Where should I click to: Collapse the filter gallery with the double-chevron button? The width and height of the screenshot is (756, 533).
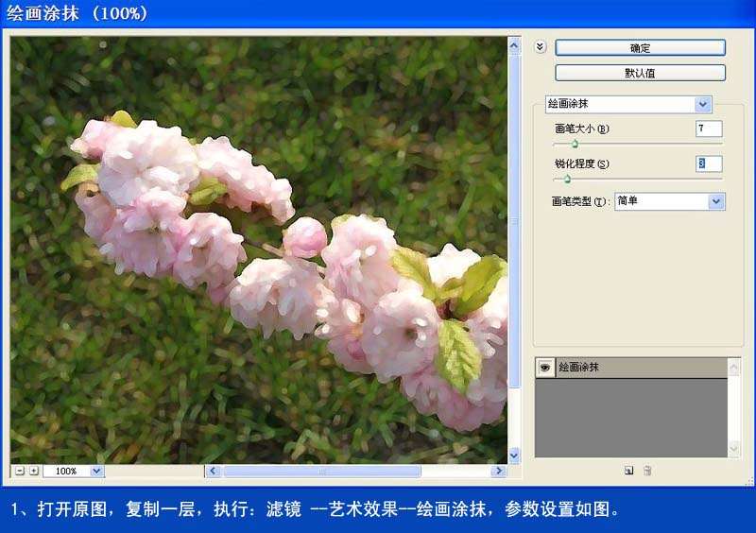(541, 46)
